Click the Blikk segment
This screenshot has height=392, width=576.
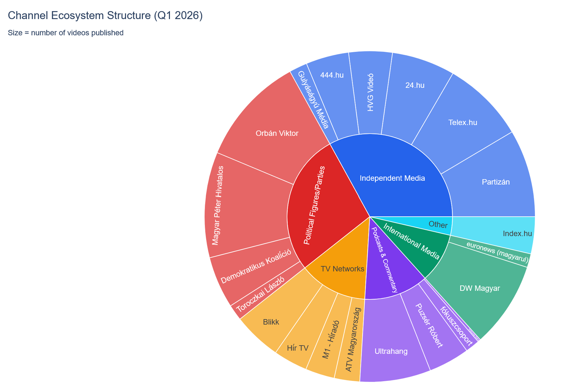[271, 322]
